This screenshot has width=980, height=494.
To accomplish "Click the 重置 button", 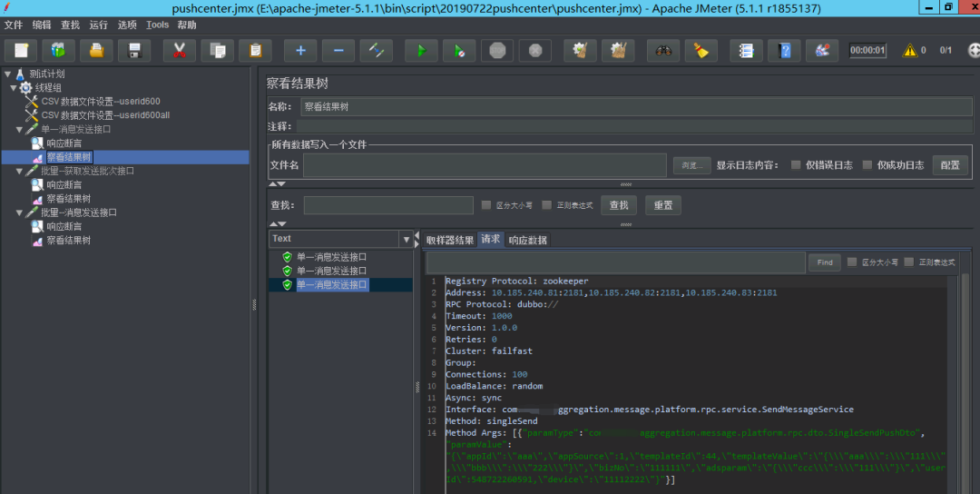I will [x=662, y=205].
